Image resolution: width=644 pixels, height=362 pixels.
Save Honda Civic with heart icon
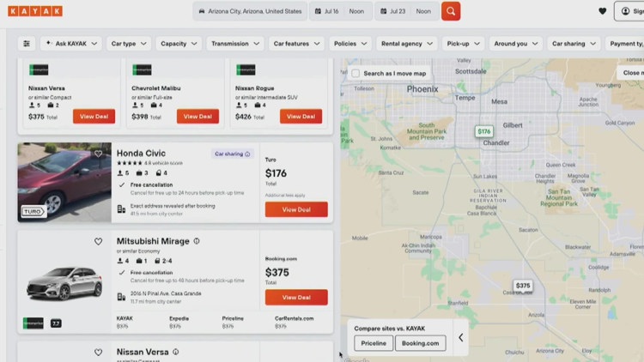(98, 154)
